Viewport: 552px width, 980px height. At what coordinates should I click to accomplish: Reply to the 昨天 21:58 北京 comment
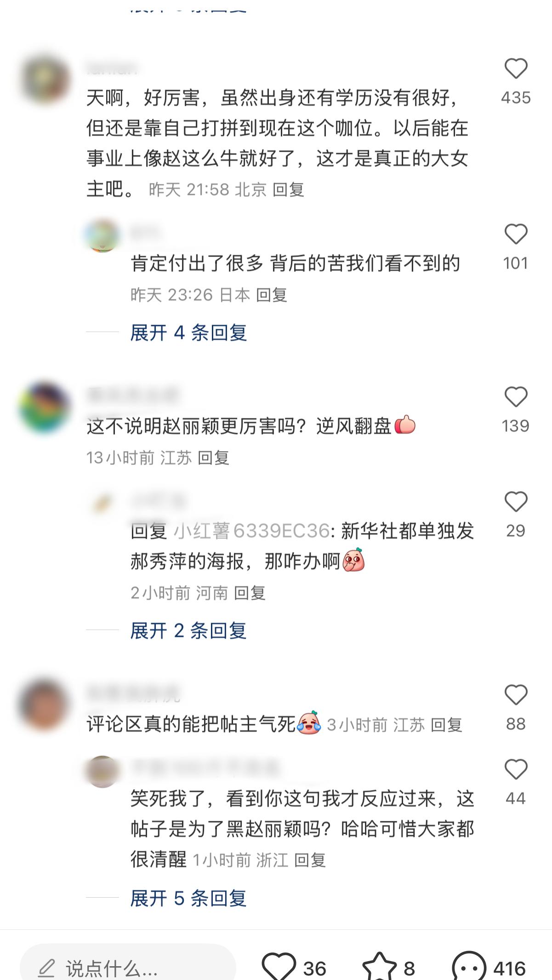coord(288,189)
